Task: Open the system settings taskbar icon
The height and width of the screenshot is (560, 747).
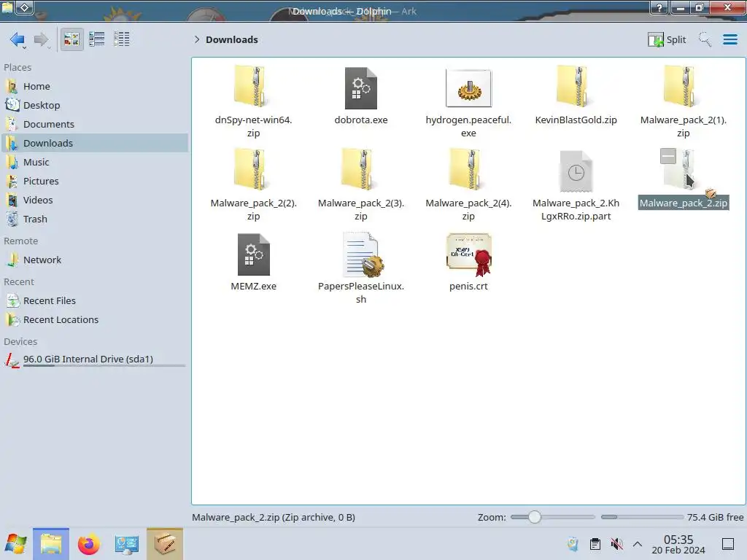Action: (127, 544)
